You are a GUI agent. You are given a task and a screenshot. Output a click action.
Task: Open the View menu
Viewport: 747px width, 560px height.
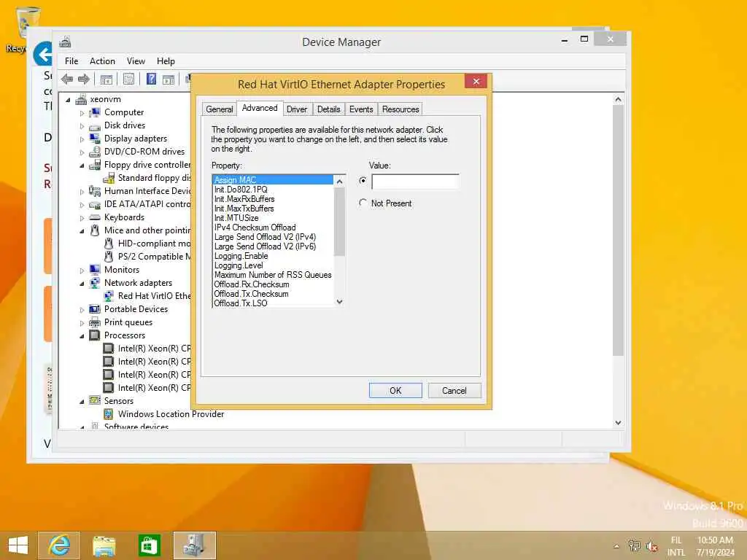pos(136,61)
